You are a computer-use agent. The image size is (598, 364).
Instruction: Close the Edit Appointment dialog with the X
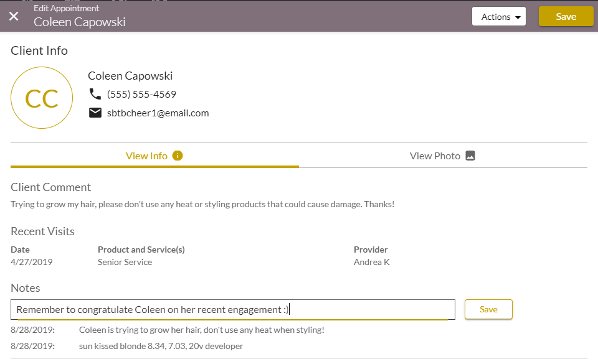(x=14, y=16)
